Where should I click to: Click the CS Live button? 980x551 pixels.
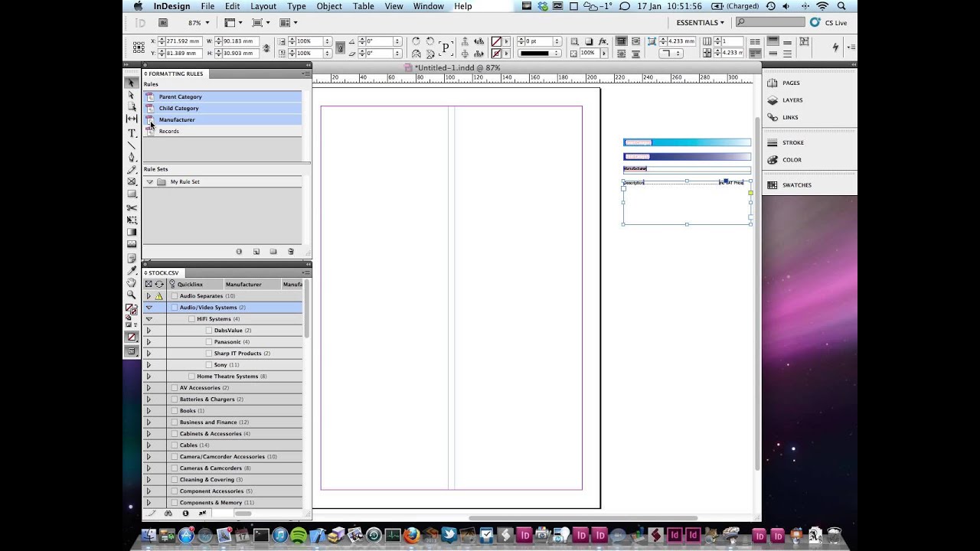coord(829,23)
